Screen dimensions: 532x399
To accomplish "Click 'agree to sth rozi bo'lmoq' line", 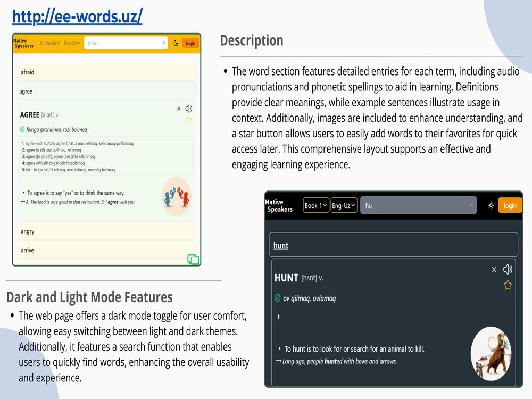I will pyautogui.click(x=52, y=149).
